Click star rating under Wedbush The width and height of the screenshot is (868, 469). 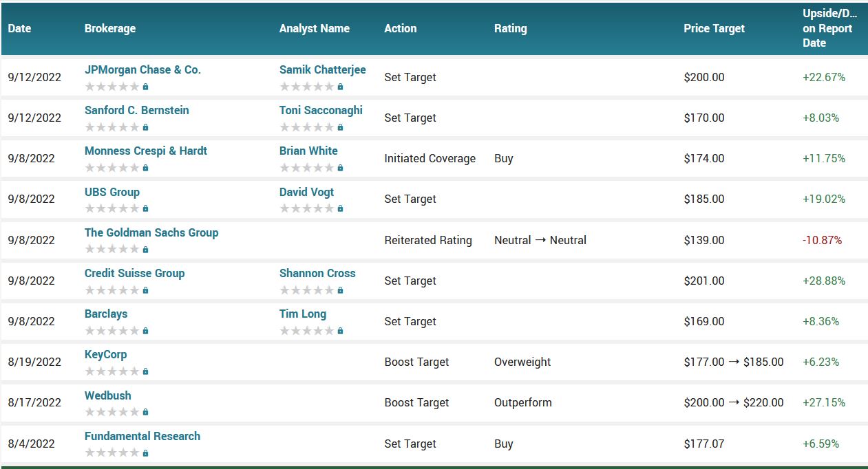click(x=112, y=413)
